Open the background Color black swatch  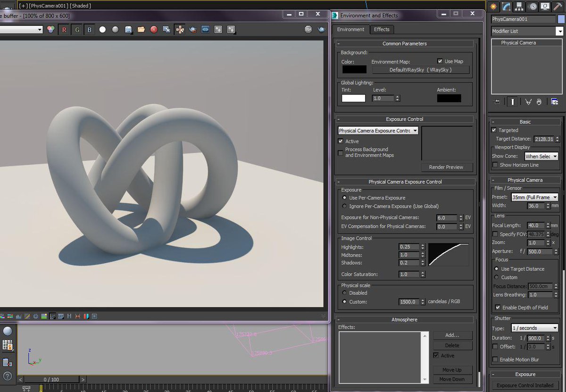(354, 69)
